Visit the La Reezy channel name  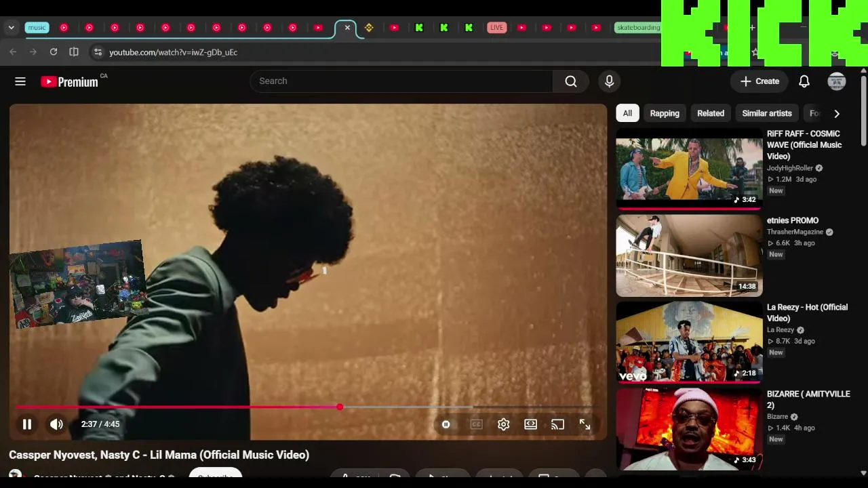[781, 330]
